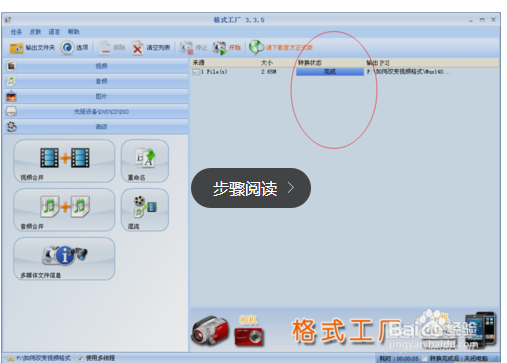Screen dimensions: 507x363
Task: Click the 移除 remove toolbar button
Action: (112, 48)
